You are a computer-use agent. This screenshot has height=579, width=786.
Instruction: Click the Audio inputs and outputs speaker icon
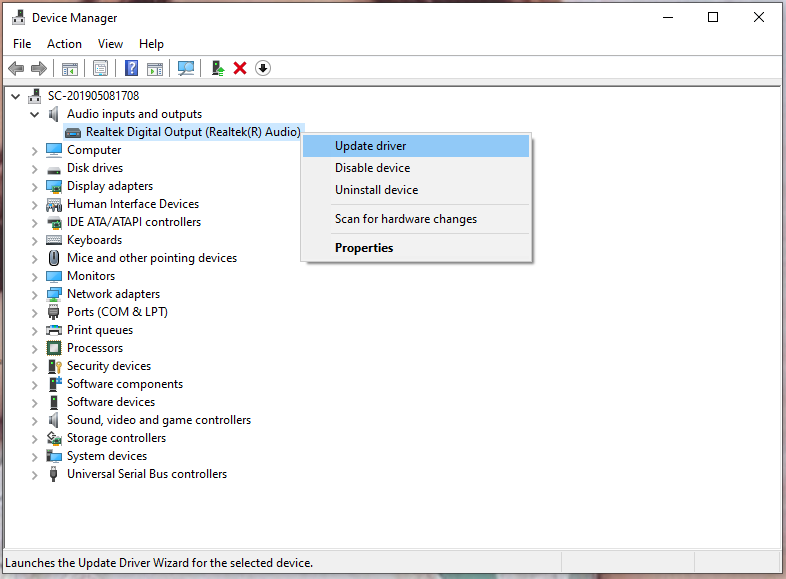click(x=54, y=114)
